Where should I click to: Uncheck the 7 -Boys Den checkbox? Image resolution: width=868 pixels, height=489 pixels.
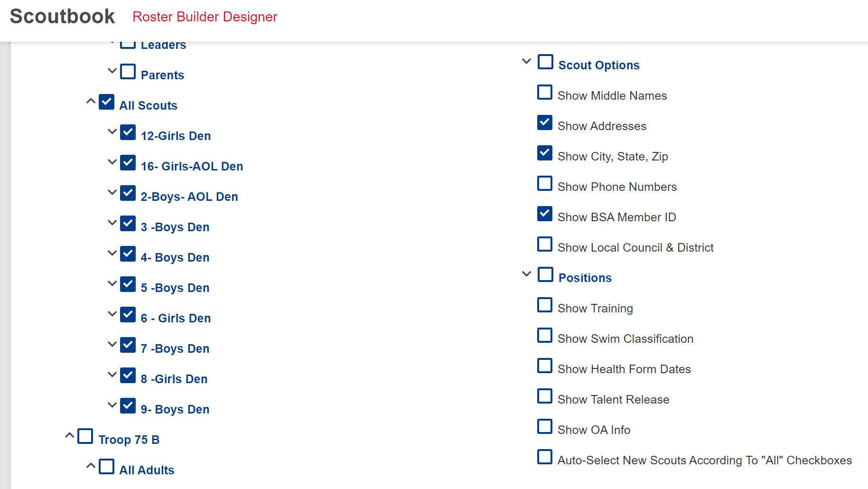128,345
